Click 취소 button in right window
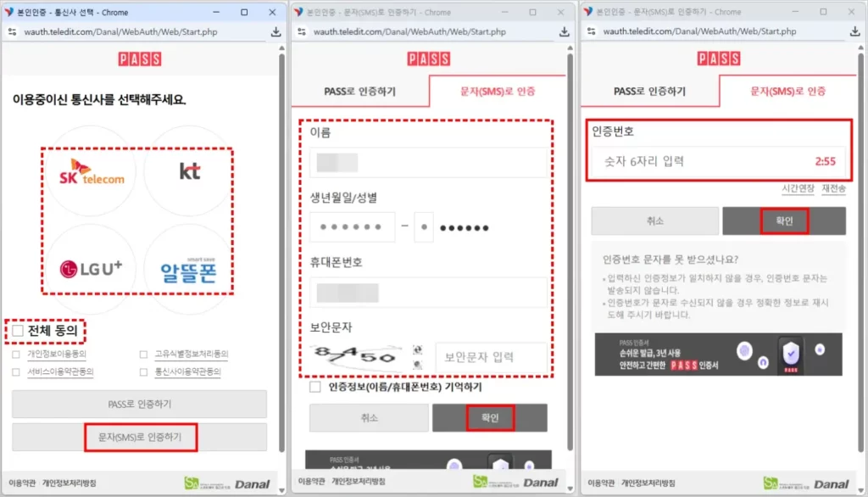Viewport: 868px width, 497px height. pyautogui.click(x=655, y=221)
